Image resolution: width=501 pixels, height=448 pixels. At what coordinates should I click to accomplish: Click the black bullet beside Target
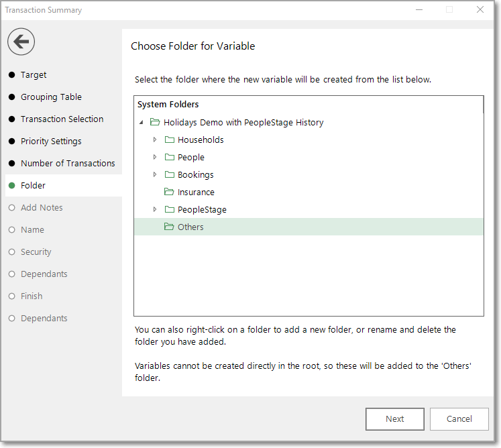click(12, 74)
